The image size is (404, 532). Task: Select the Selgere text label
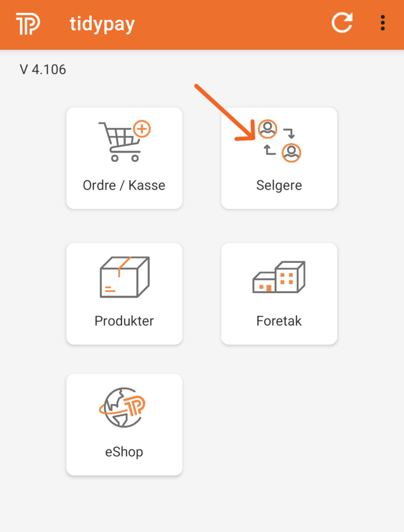point(279,185)
